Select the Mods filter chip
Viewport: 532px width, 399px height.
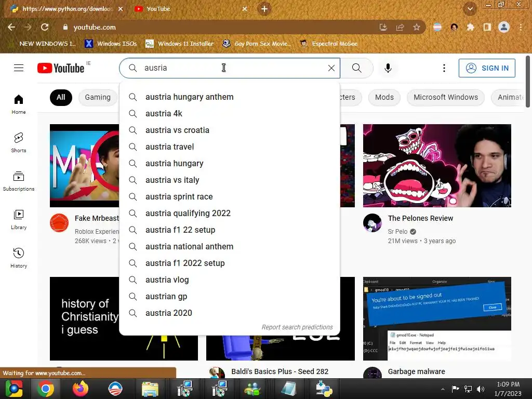(x=384, y=97)
